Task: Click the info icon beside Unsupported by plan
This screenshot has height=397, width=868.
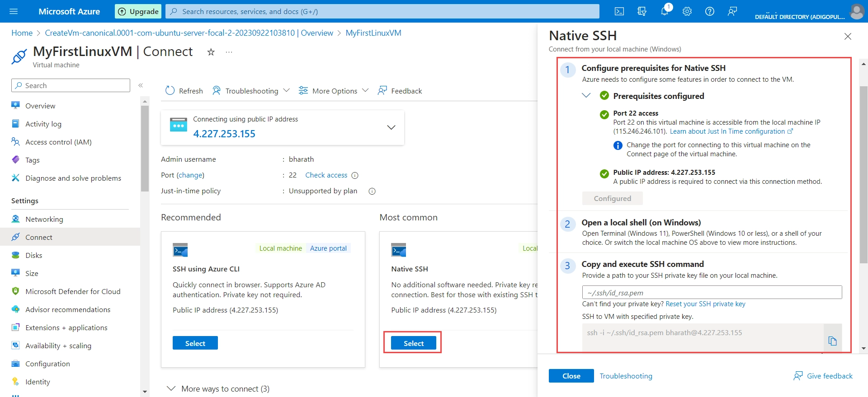Action: pos(372,191)
